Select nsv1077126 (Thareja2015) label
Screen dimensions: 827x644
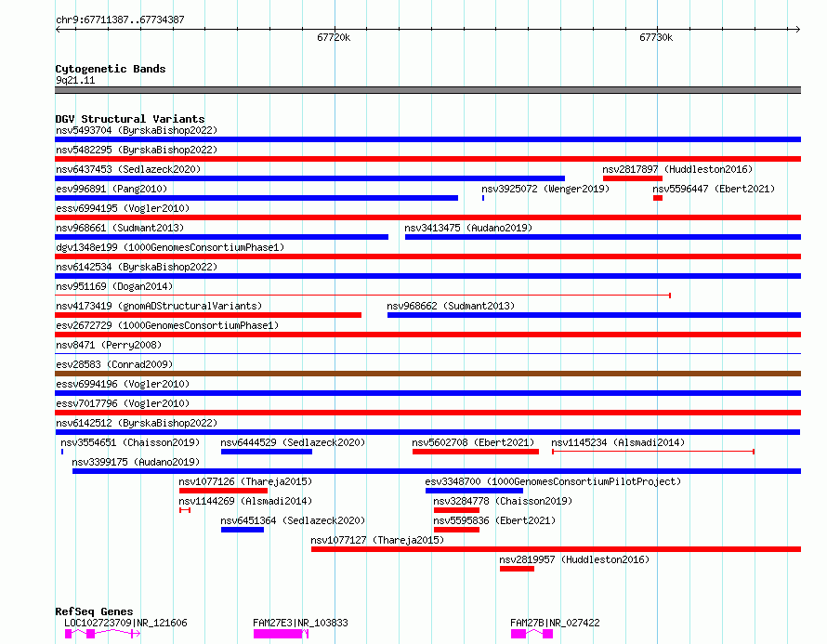tap(245, 481)
